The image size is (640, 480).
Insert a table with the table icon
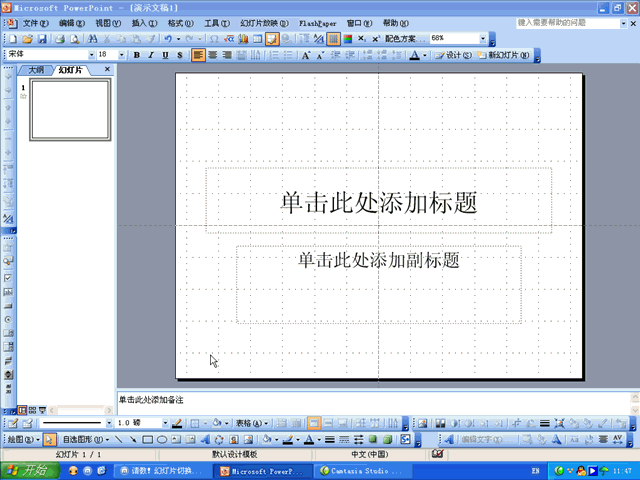point(258,39)
